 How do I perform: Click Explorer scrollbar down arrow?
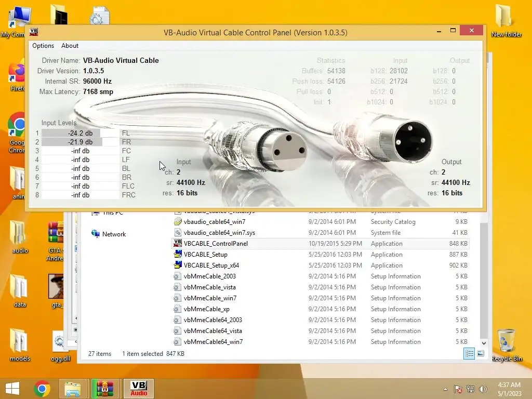[x=484, y=343]
